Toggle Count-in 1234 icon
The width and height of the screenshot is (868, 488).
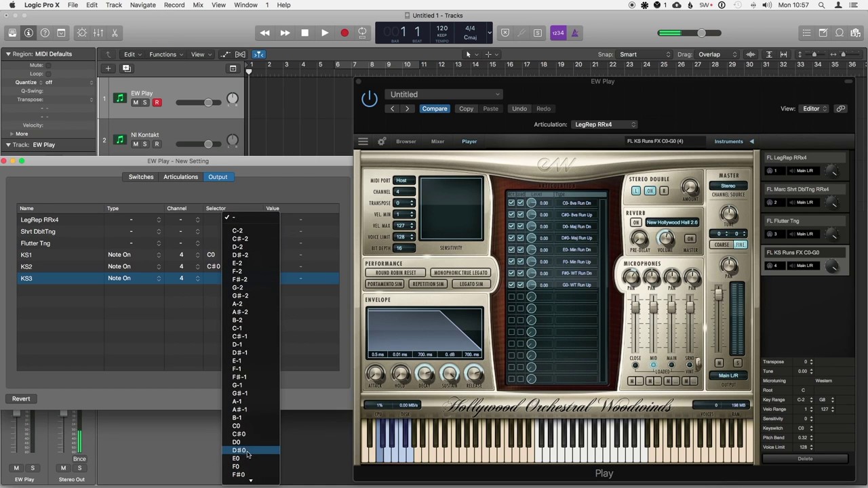click(x=557, y=33)
